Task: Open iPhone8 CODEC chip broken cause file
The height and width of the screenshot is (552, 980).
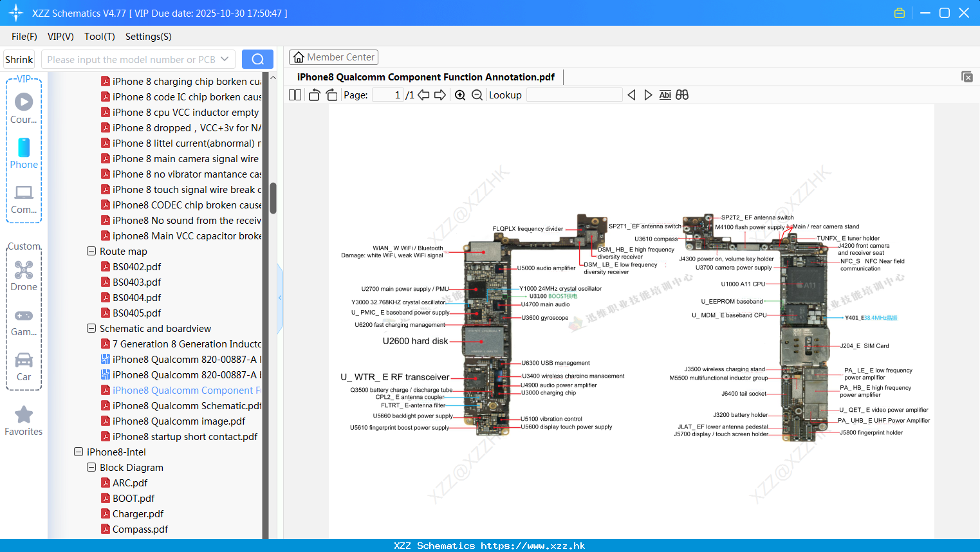Action: point(181,205)
